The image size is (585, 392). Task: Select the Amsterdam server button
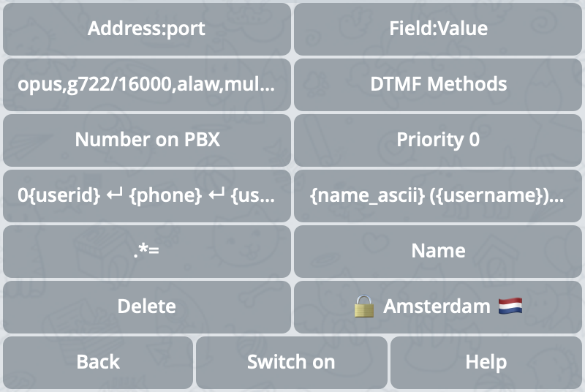(x=438, y=307)
